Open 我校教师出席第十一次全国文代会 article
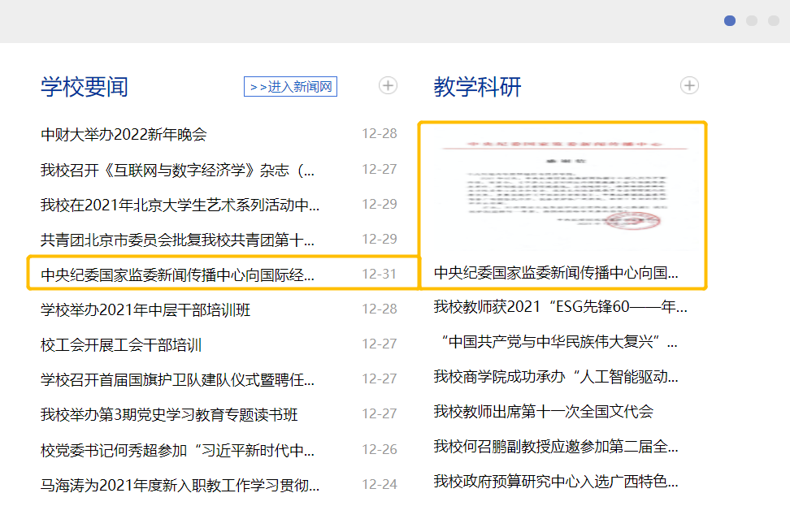Image resolution: width=790 pixels, height=532 pixels. (543, 412)
